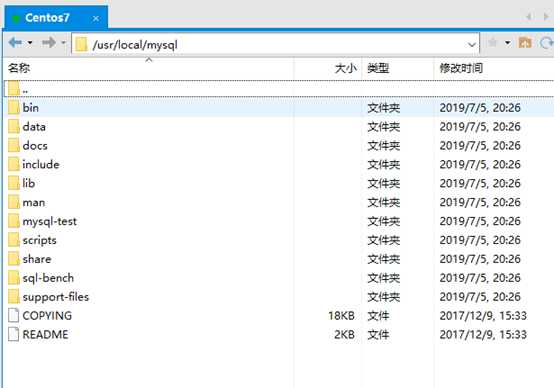Screen dimensions: 554x388
Task: Click the include folder name
Action: [41, 164]
